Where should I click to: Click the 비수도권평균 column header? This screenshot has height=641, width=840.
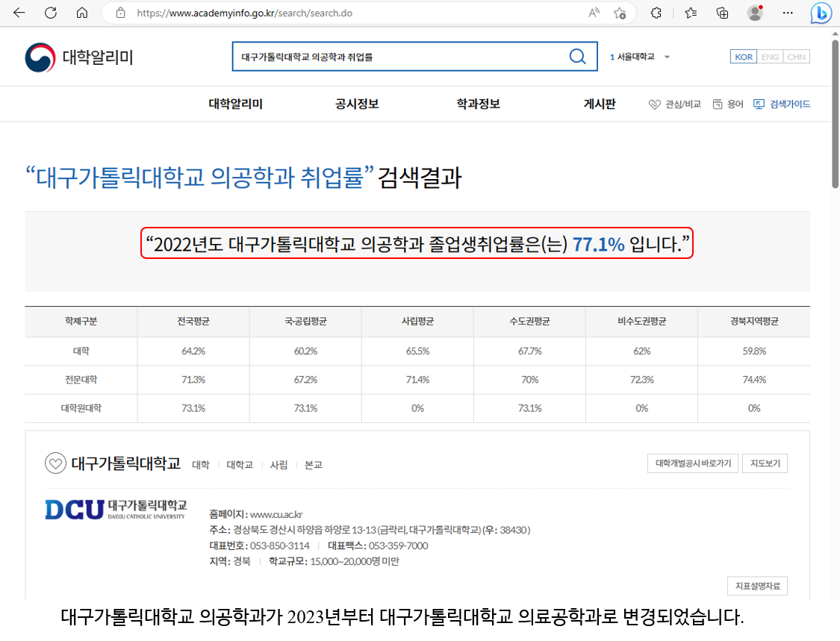tap(642, 322)
